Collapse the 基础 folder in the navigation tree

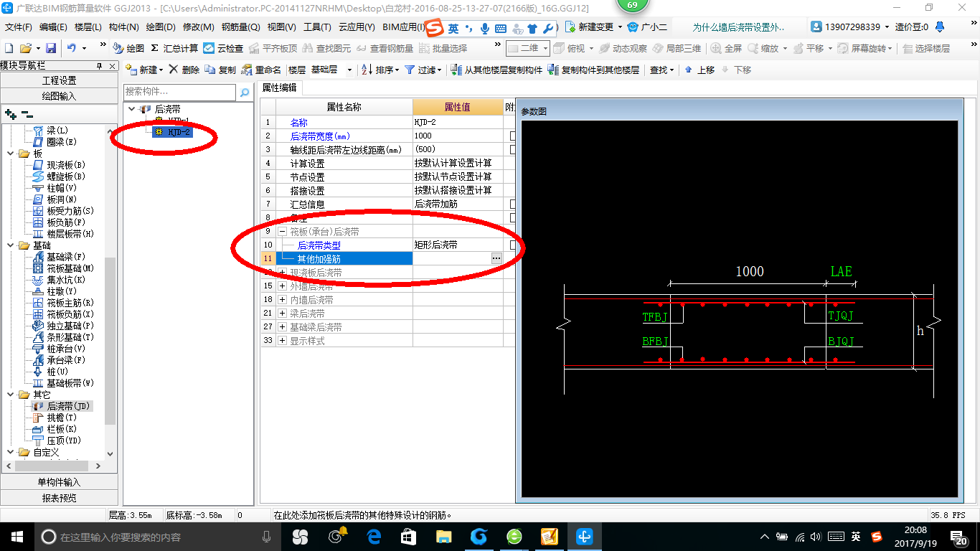coord(10,245)
